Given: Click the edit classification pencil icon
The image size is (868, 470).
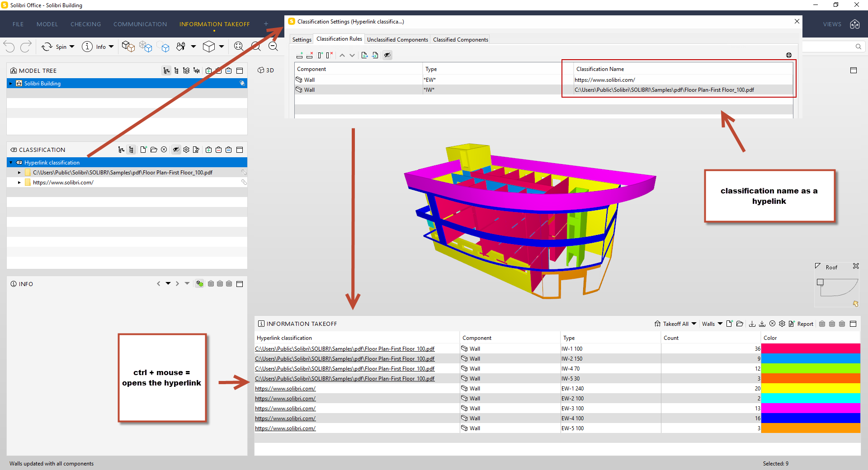Looking at the screenshot, I should tap(196, 150).
